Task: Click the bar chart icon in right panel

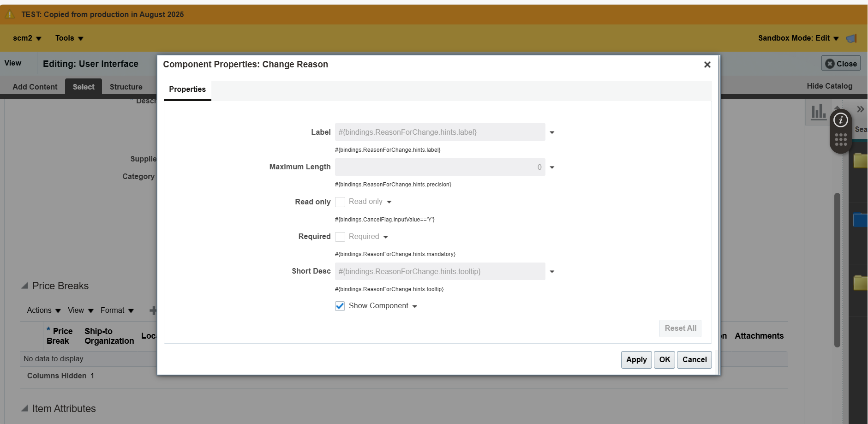Action: click(x=818, y=110)
